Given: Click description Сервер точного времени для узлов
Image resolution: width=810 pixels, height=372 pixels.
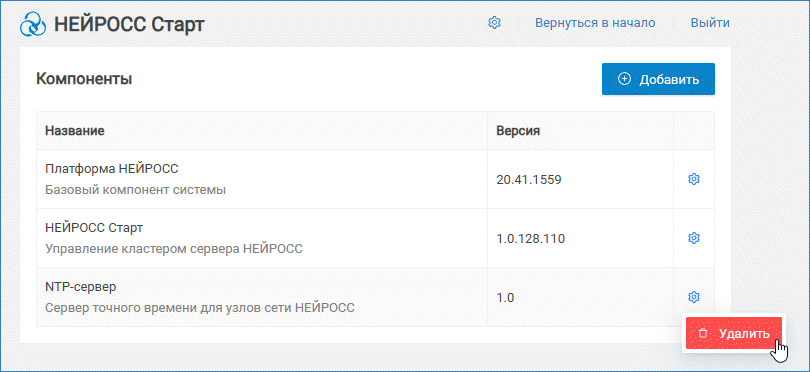Looking at the screenshot, I should 200,308.
